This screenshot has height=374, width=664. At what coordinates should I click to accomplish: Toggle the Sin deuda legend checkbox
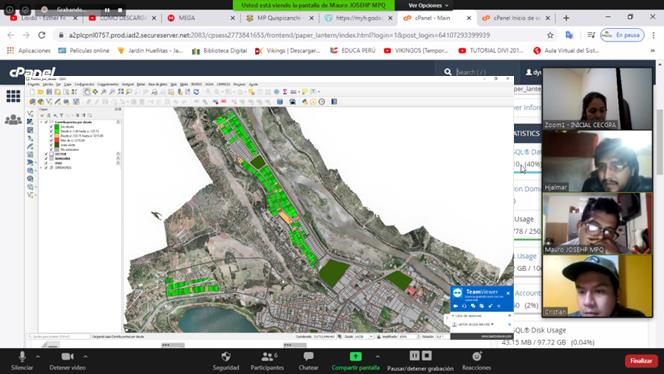[x=51, y=127]
